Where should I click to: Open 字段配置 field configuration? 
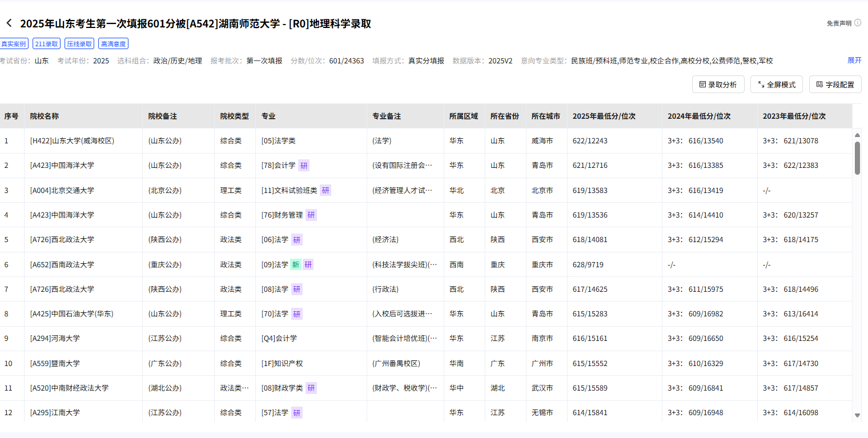pos(835,84)
